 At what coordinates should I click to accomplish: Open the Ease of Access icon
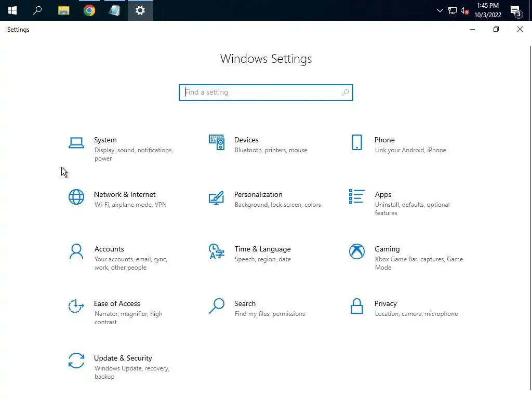[x=76, y=306]
